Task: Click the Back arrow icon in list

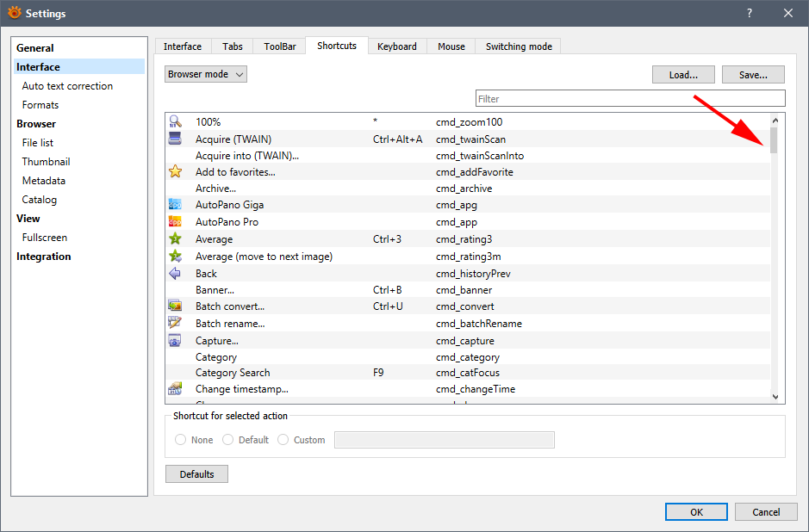Action: coord(175,273)
